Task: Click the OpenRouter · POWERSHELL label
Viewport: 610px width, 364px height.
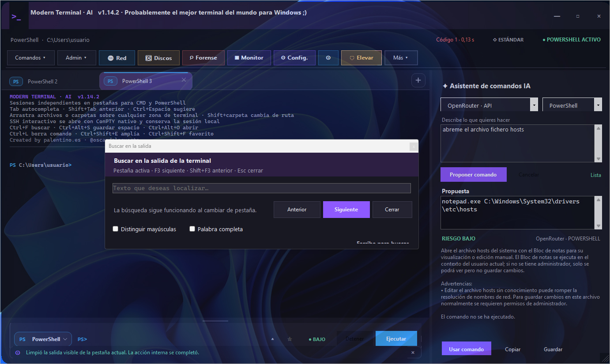Action: [x=568, y=239]
